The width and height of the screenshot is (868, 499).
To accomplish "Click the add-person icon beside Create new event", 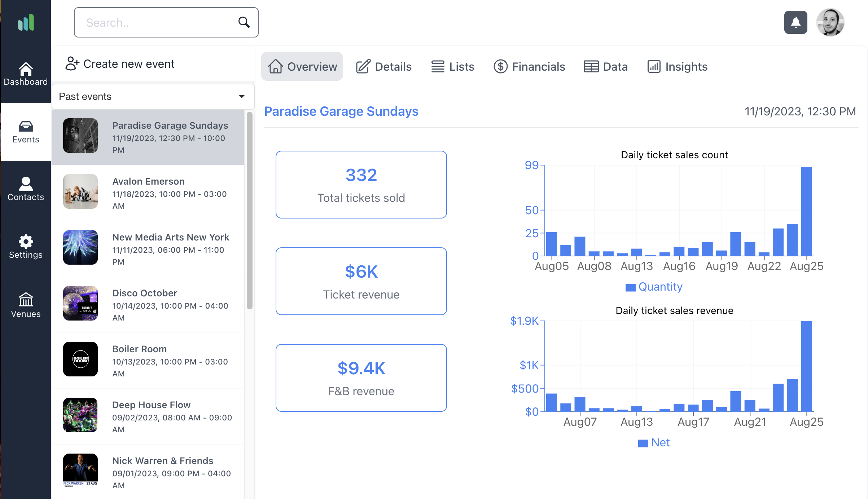I will [x=72, y=63].
